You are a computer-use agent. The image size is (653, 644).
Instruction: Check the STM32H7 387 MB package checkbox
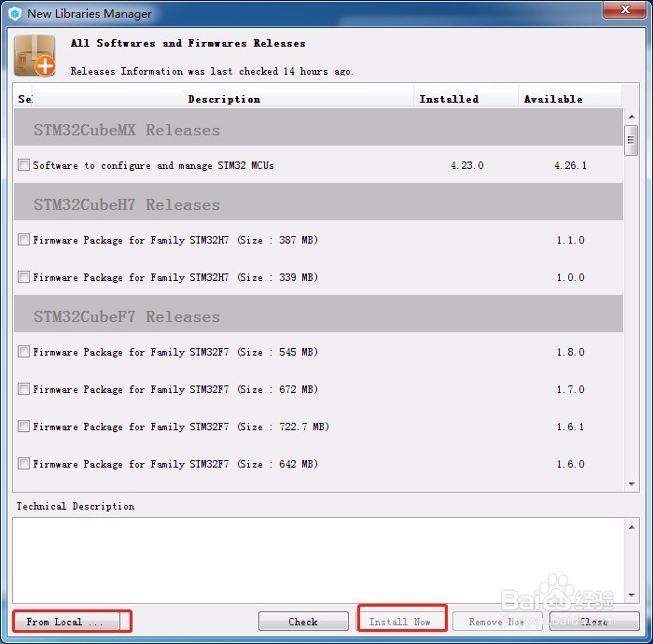coord(23,240)
